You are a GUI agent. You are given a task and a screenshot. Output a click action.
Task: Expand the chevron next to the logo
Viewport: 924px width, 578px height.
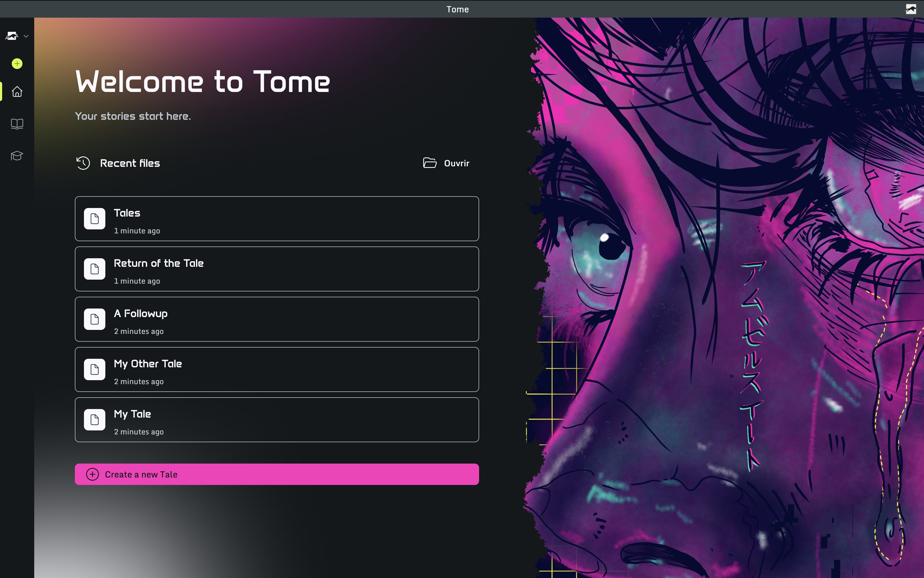(26, 36)
